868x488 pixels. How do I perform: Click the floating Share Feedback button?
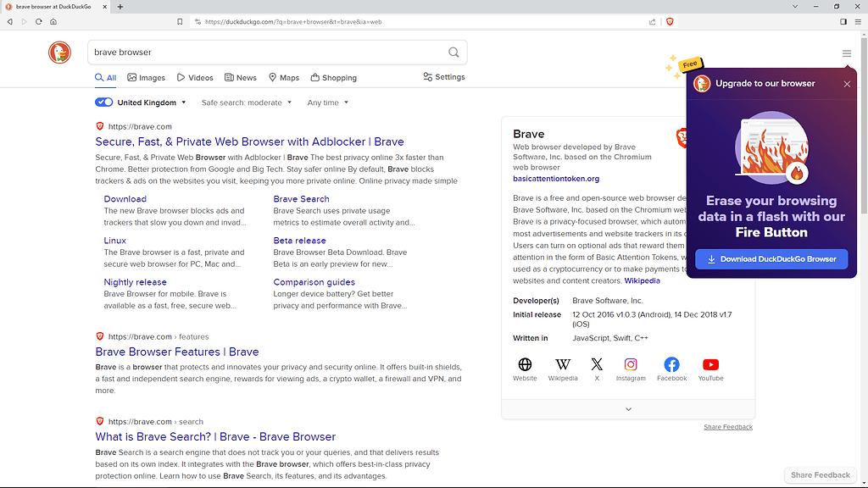pos(820,474)
